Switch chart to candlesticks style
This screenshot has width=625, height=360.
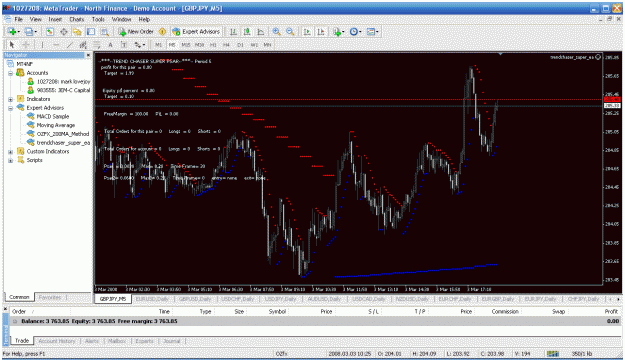pos(247,31)
